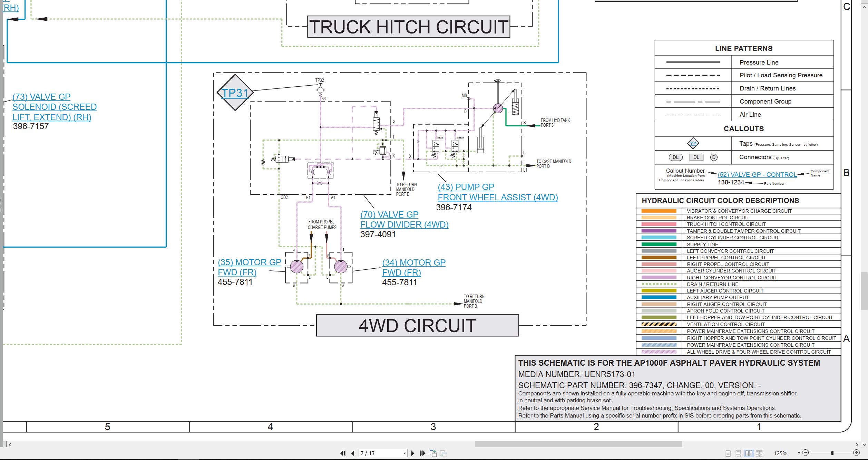Click LEFT PROPEL CONTROL CIRCUIT text
The height and width of the screenshot is (460, 868).
pos(726,258)
